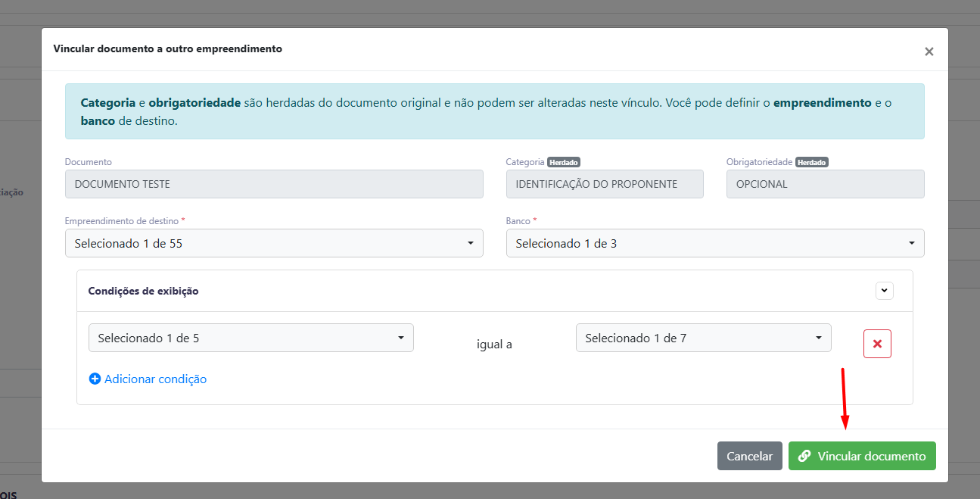Click the Herdado badge next to Categoria
The image size is (980, 499).
[564, 162]
